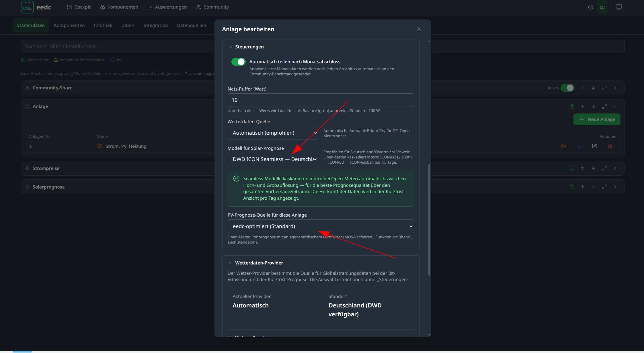
Task: Open the help icon in the top bar
Action: point(590,7)
